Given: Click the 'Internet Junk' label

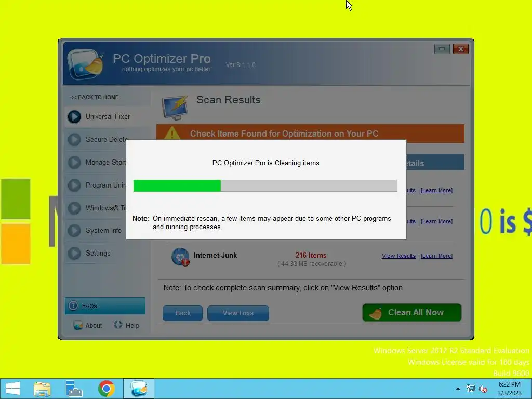Looking at the screenshot, I should pos(216,255).
